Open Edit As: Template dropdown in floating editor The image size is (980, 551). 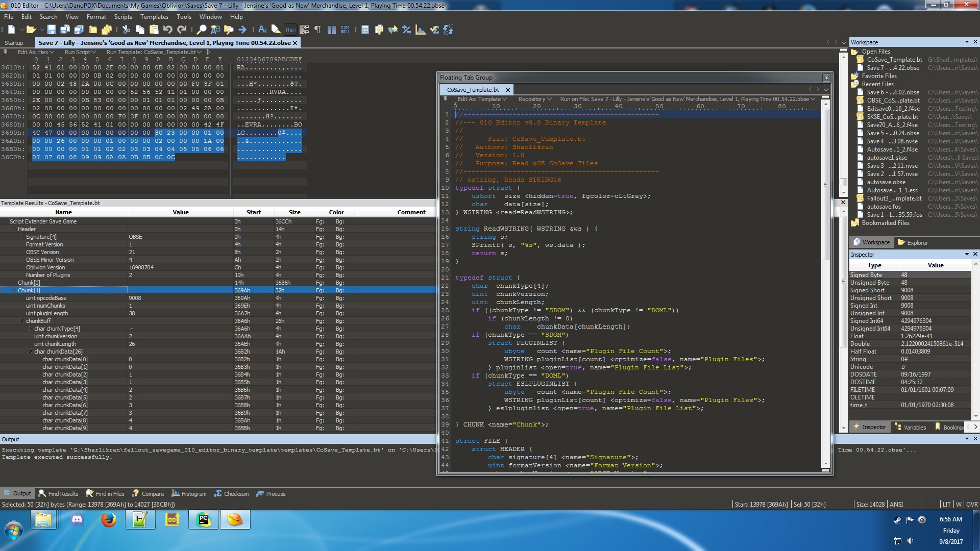(482, 99)
